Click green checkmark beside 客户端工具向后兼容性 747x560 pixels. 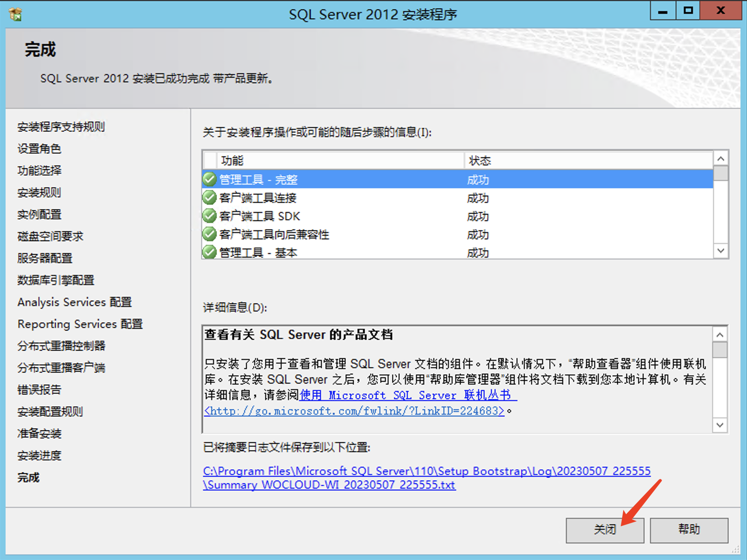pyautogui.click(x=209, y=234)
